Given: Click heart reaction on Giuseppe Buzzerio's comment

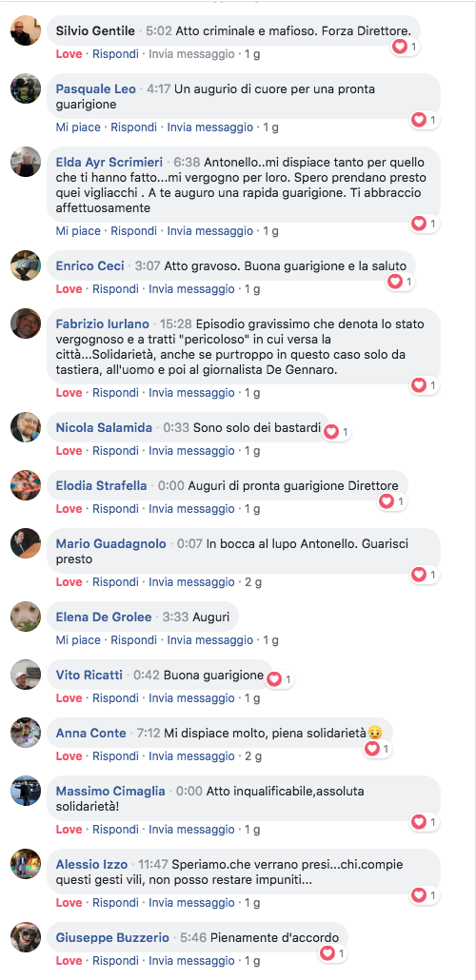Looking at the screenshot, I should pyautogui.click(x=332, y=953).
